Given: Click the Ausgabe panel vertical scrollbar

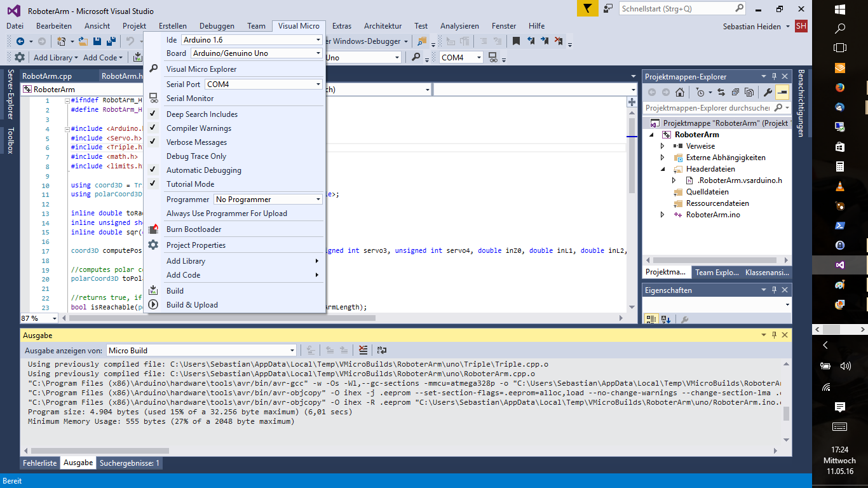Looking at the screenshot, I should coord(787,401).
